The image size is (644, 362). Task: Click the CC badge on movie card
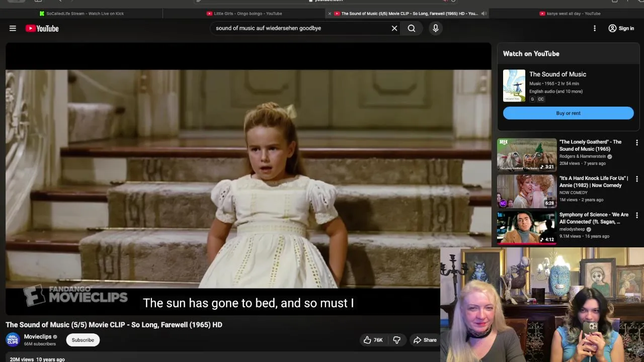tap(541, 99)
